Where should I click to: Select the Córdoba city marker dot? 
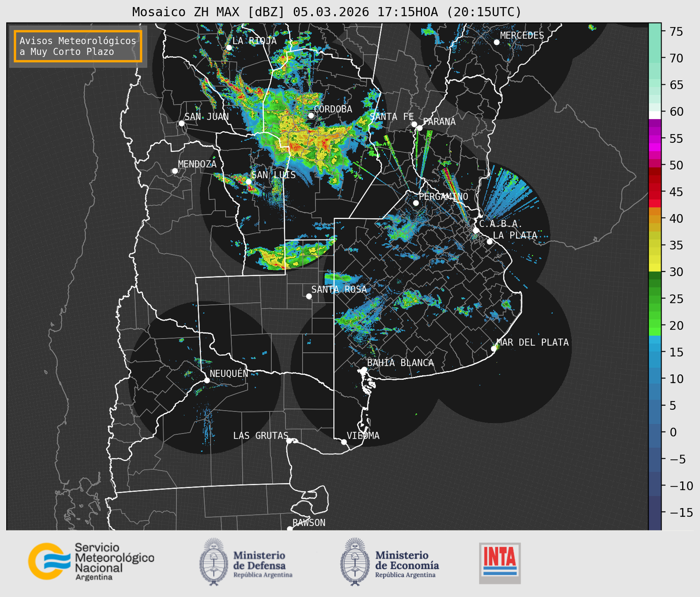click(x=311, y=115)
